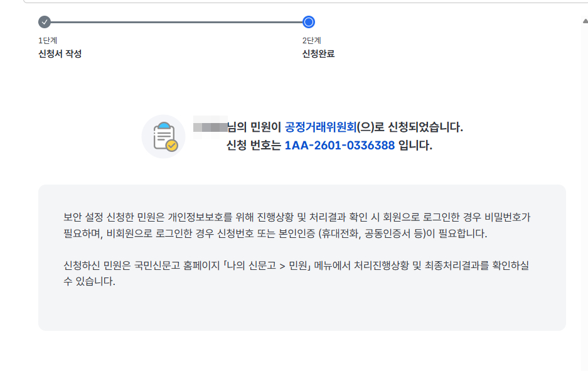Click the blurred applicant name
Screen dimensions: 588x371
click(210, 127)
